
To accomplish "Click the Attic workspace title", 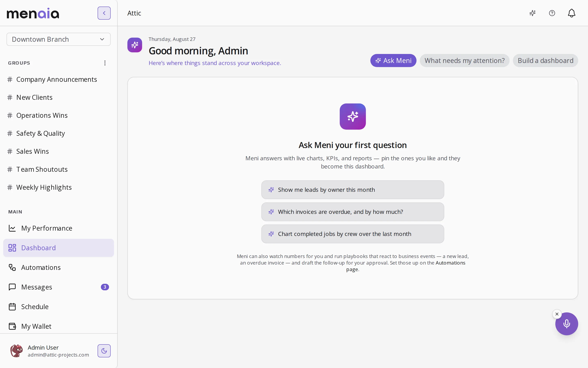I will pyautogui.click(x=134, y=13).
